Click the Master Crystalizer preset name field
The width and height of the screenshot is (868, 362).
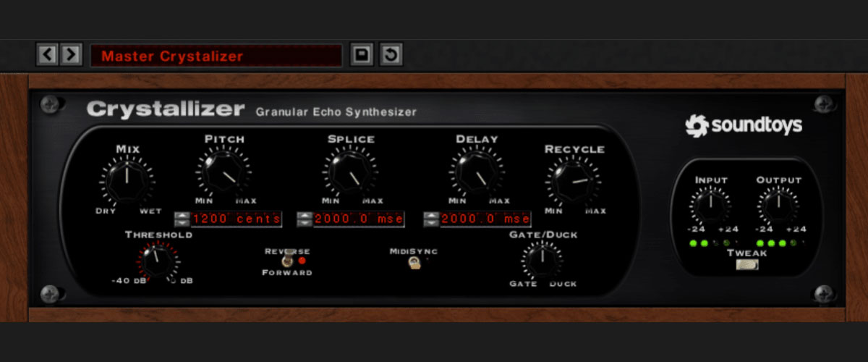216,56
